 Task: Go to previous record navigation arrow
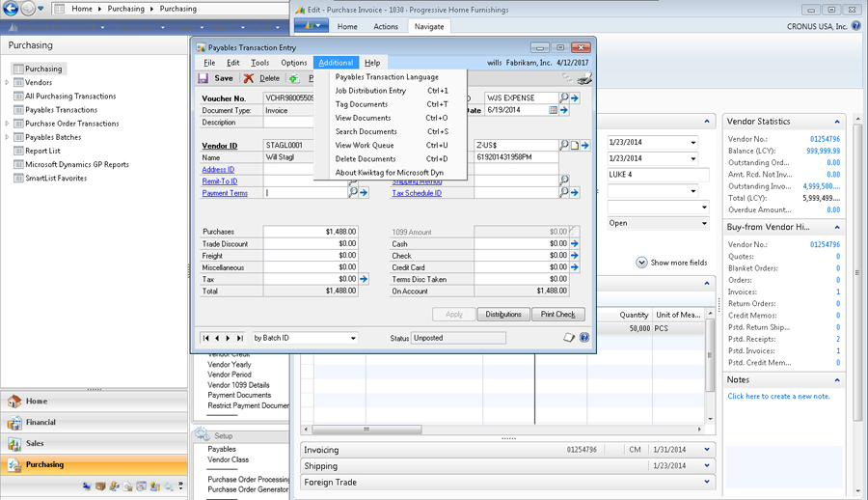(x=217, y=338)
